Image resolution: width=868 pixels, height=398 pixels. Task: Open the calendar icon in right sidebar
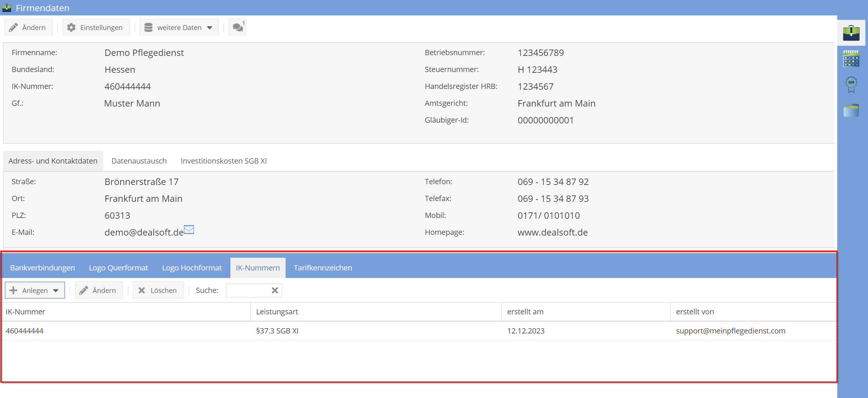[x=851, y=59]
